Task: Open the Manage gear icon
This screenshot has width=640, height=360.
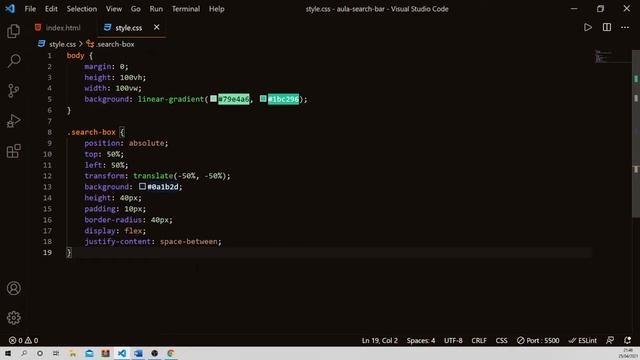Action: pos(13,318)
